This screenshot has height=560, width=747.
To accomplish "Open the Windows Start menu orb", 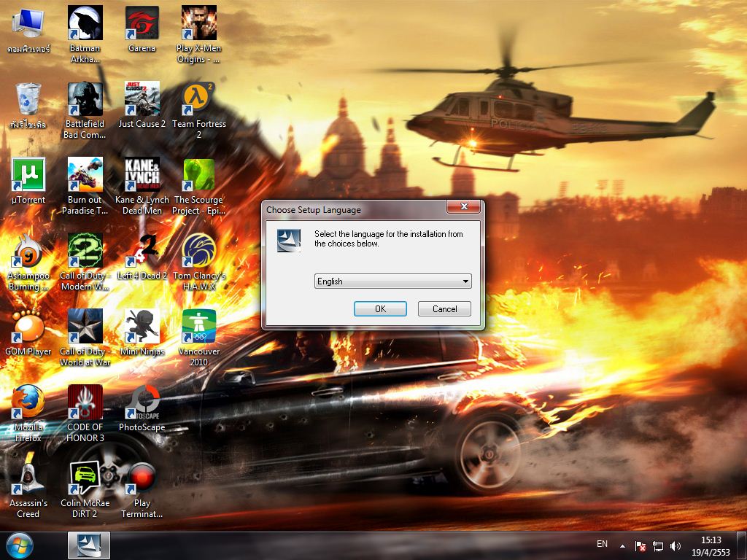I will tap(19, 545).
